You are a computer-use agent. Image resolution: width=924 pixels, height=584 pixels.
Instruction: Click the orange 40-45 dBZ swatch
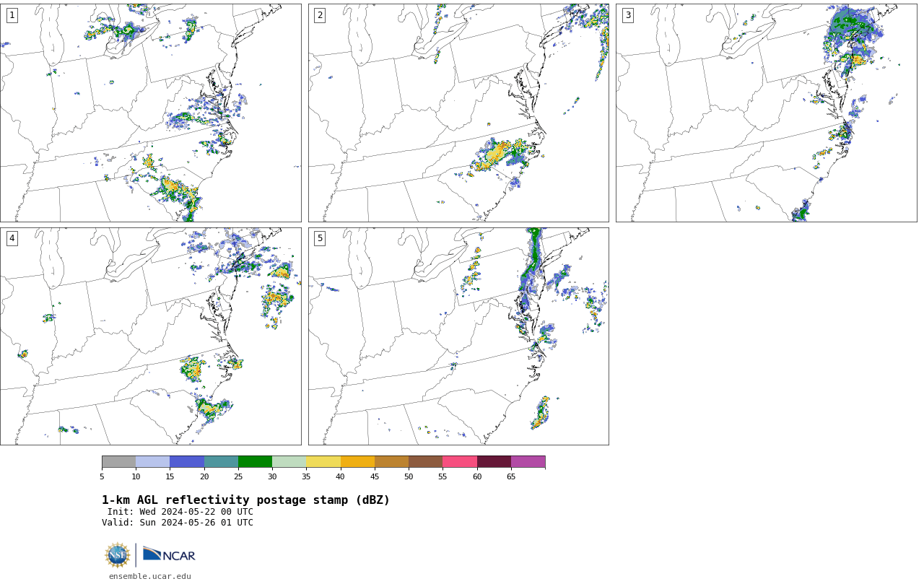pyautogui.click(x=357, y=462)
